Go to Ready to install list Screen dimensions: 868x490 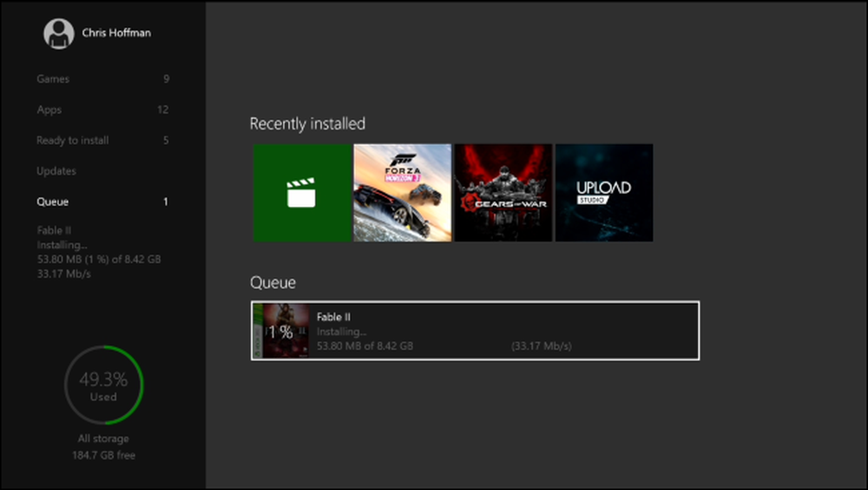[x=102, y=140]
